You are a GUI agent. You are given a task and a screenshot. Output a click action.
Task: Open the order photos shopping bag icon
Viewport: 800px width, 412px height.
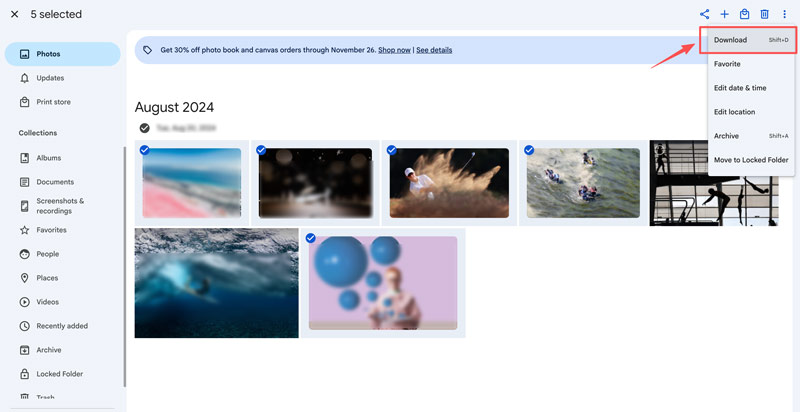tap(744, 14)
